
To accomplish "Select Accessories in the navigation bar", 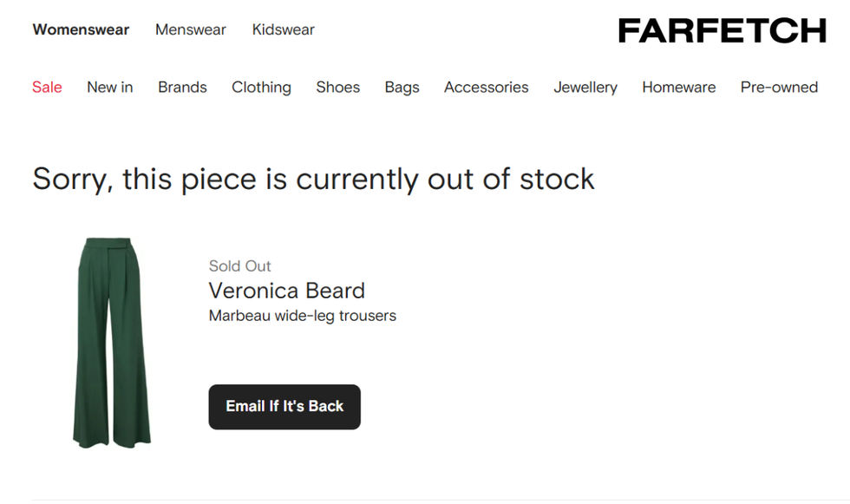I will (x=486, y=87).
